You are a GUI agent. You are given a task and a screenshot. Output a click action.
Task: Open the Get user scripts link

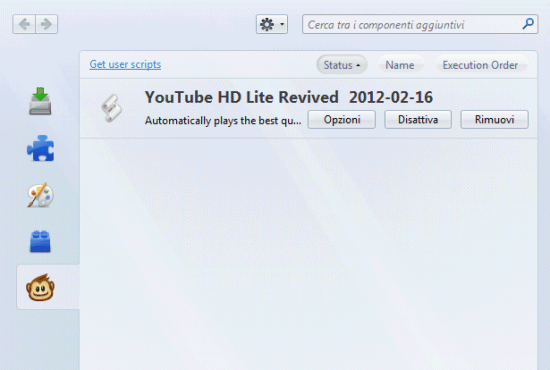[125, 65]
